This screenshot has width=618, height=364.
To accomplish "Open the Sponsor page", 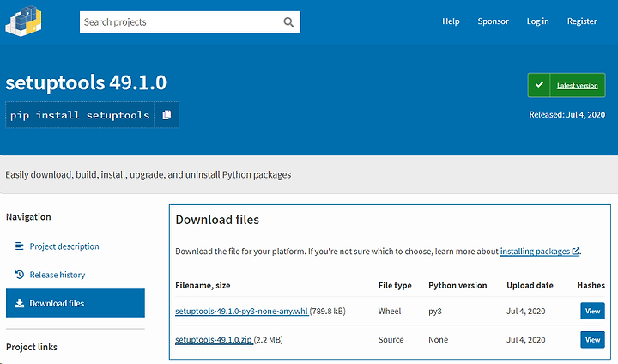I will (x=493, y=21).
